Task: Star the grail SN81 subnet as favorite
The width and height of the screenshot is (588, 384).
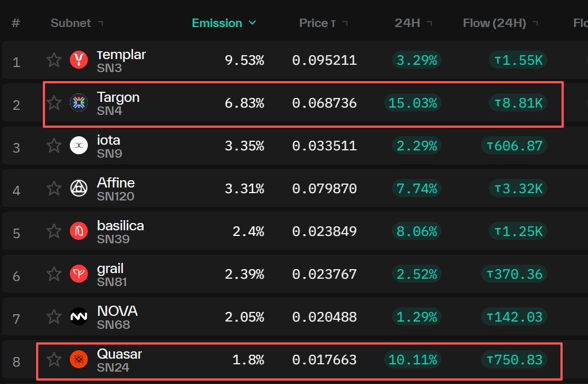Action: 54,274
